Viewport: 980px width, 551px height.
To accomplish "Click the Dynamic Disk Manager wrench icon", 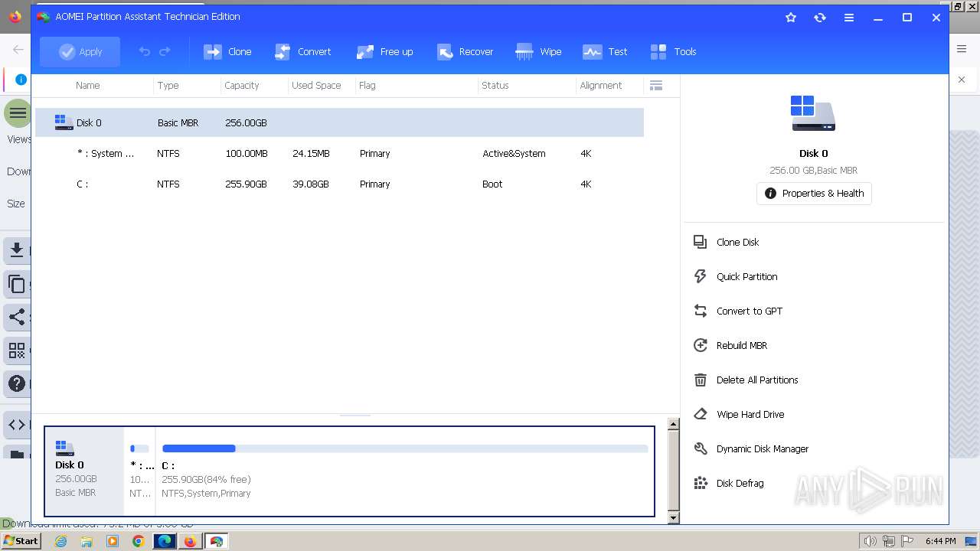I will (700, 448).
